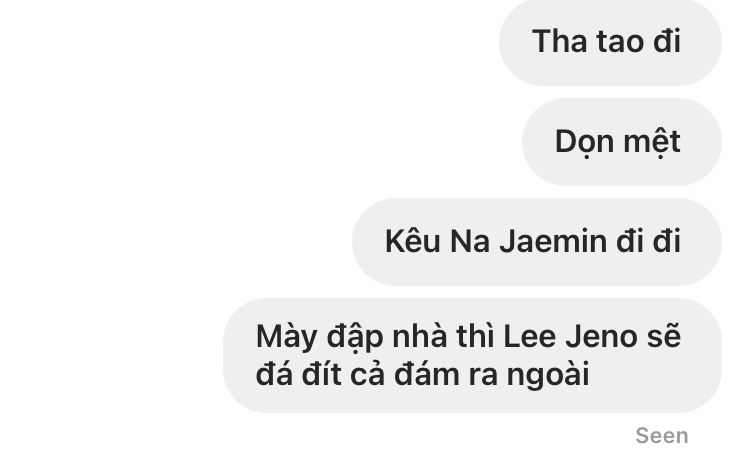
Task: Click the word "đập" in the last message
Action: point(355,338)
